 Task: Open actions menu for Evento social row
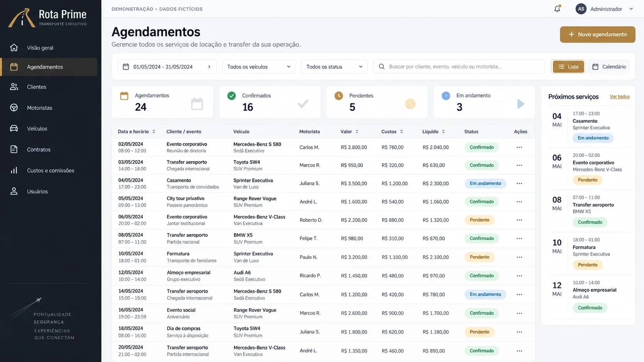pos(519,313)
